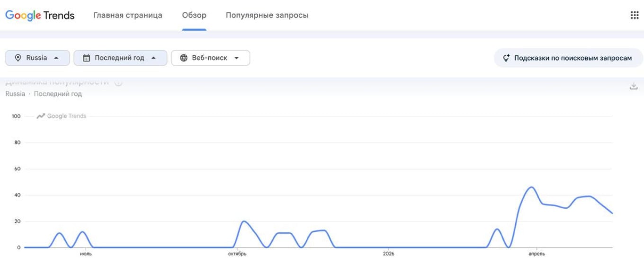
Task: Click the октябрь label on the time axis
Action: pyautogui.click(x=237, y=254)
